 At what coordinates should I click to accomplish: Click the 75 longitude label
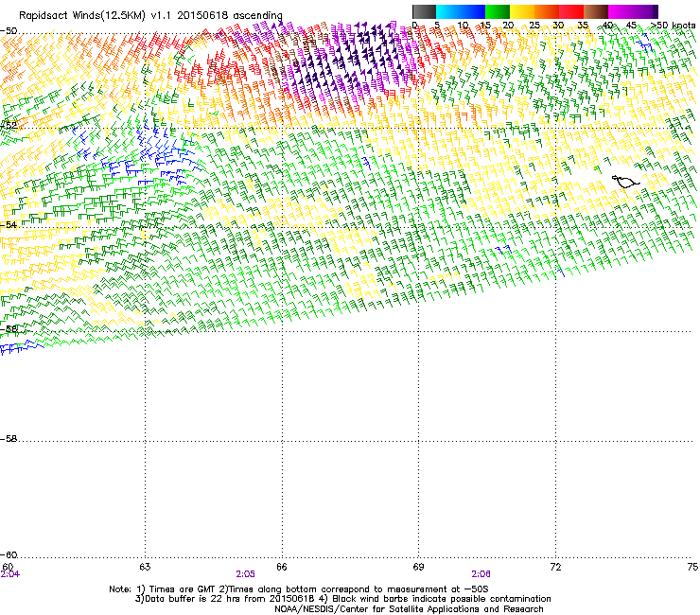pos(692,567)
